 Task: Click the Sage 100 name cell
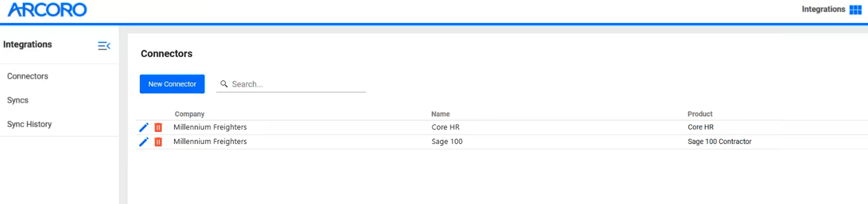447,141
